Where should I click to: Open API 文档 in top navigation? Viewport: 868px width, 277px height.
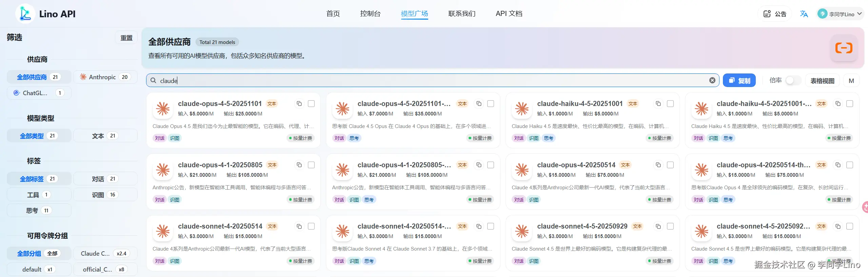tap(509, 14)
